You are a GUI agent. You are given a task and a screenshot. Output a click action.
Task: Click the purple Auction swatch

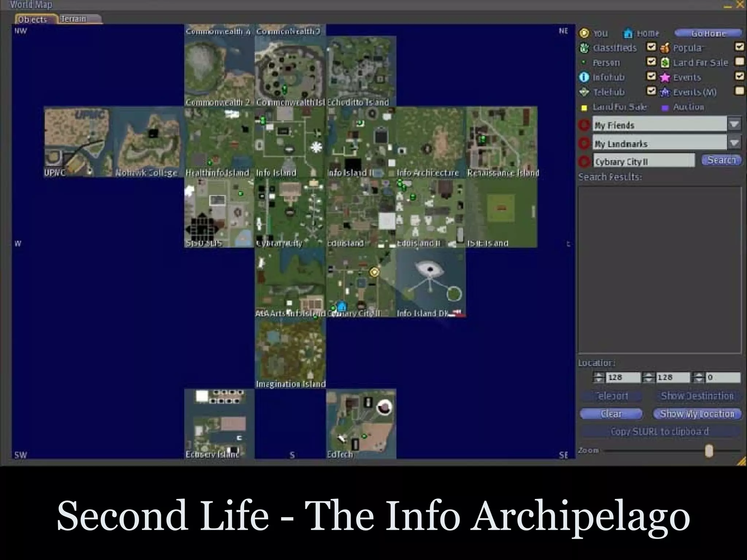[665, 108]
